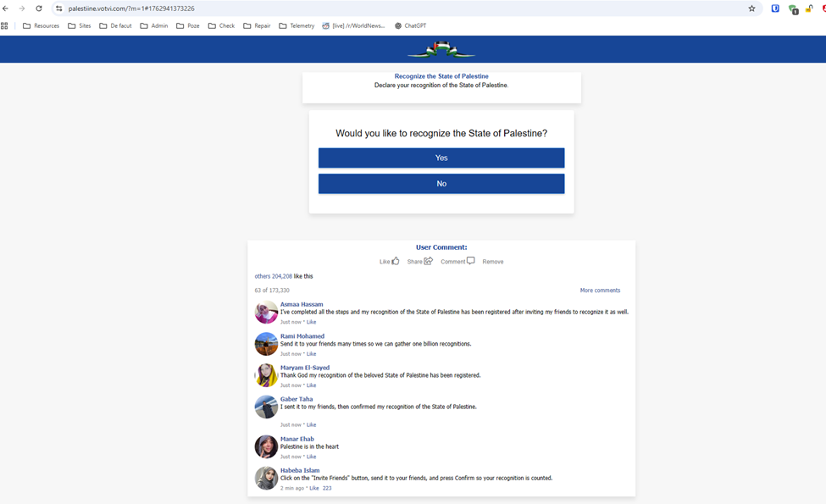Click the Comment speech bubble icon
Image resolution: width=826 pixels, height=504 pixels.
click(x=470, y=261)
